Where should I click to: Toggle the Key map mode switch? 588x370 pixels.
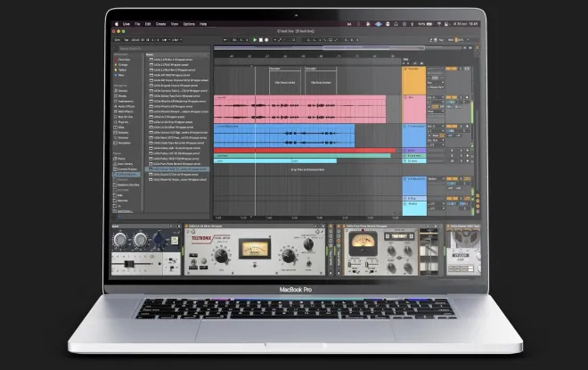point(441,40)
